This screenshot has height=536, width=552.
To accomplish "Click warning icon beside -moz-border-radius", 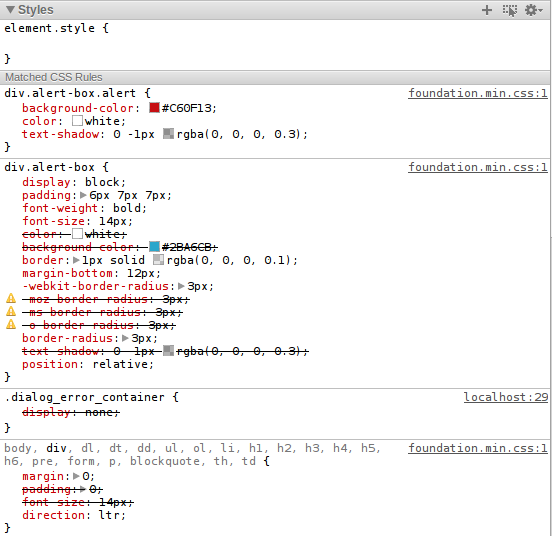I will pyautogui.click(x=11, y=298).
